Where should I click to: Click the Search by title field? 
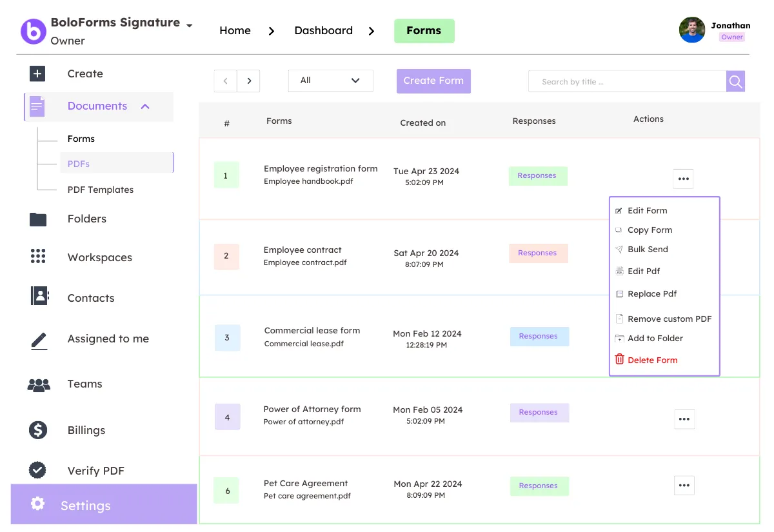click(627, 82)
